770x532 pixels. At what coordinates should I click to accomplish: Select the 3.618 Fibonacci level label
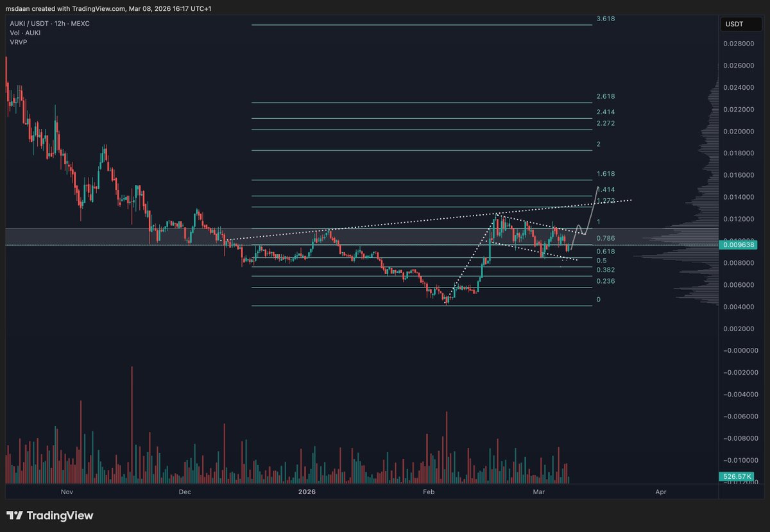pyautogui.click(x=606, y=19)
